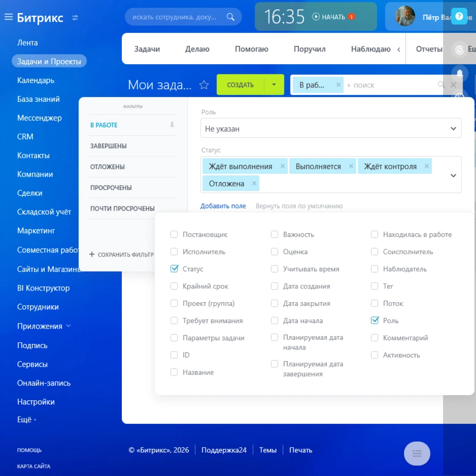Click the hamburger menu icon beside Битрикс
Image resolution: width=476 pixels, height=476 pixels.
pyautogui.click(x=8, y=17)
